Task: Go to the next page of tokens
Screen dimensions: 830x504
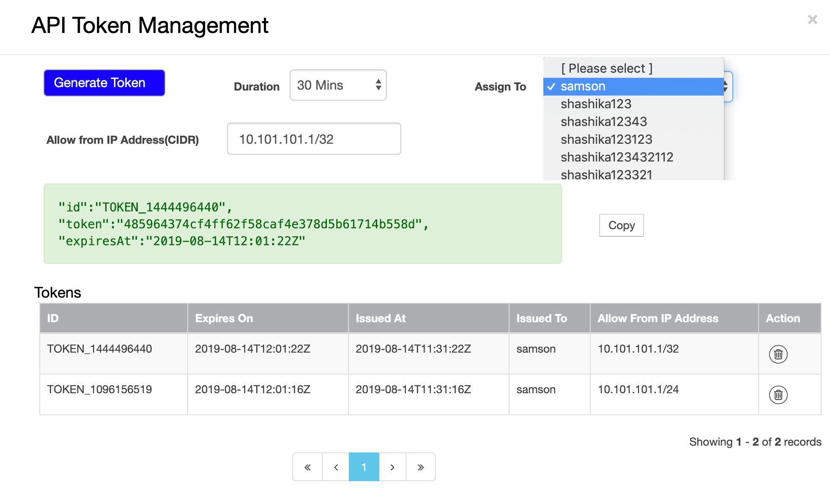Action: click(392, 467)
